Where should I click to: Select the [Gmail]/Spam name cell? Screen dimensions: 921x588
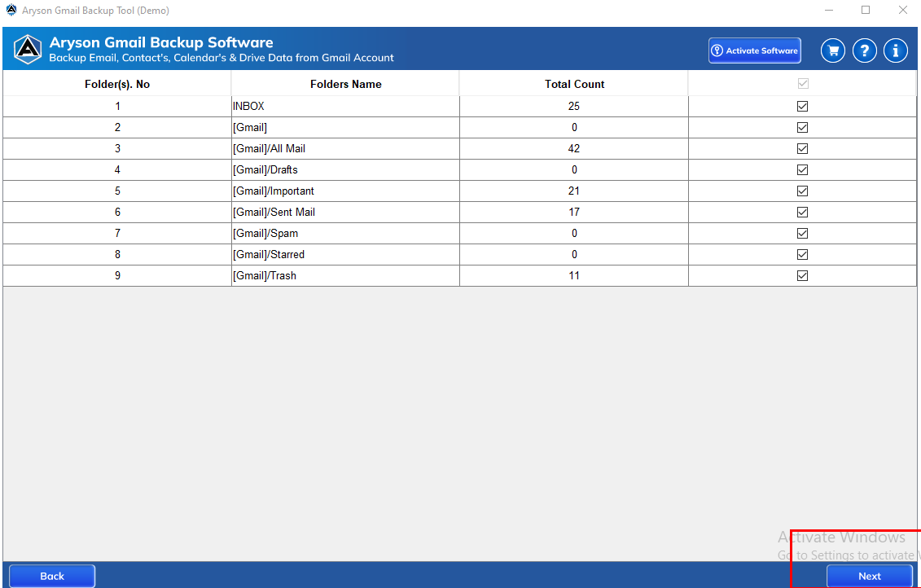coord(345,233)
